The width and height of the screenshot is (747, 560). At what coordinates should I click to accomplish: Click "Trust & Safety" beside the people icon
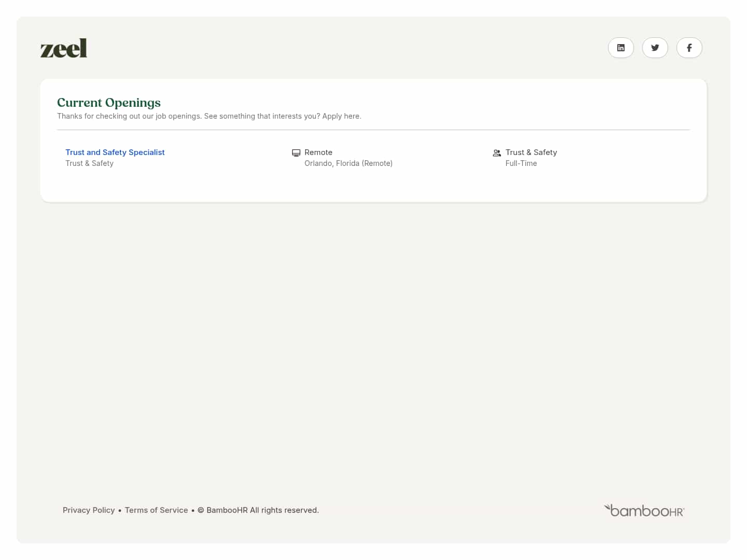531,152
